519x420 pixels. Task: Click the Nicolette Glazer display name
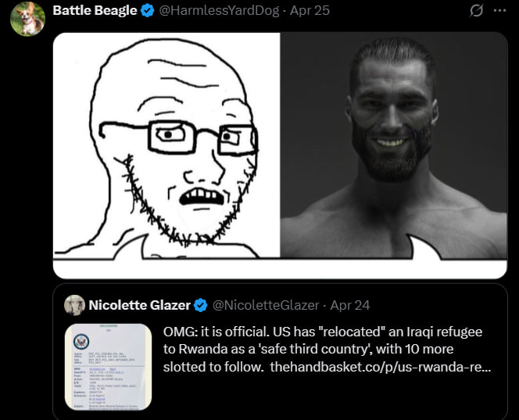coord(139,305)
